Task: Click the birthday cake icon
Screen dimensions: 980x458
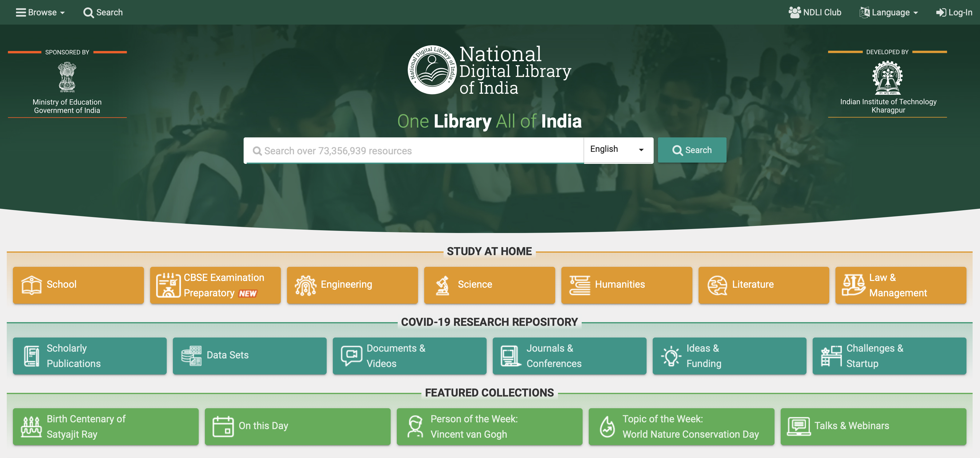Action: (31, 427)
